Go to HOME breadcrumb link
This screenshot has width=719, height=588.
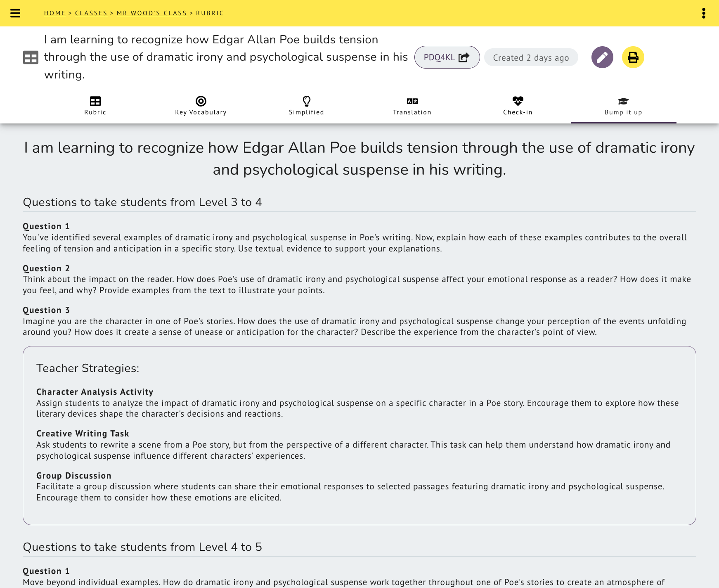[x=55, y=13]
